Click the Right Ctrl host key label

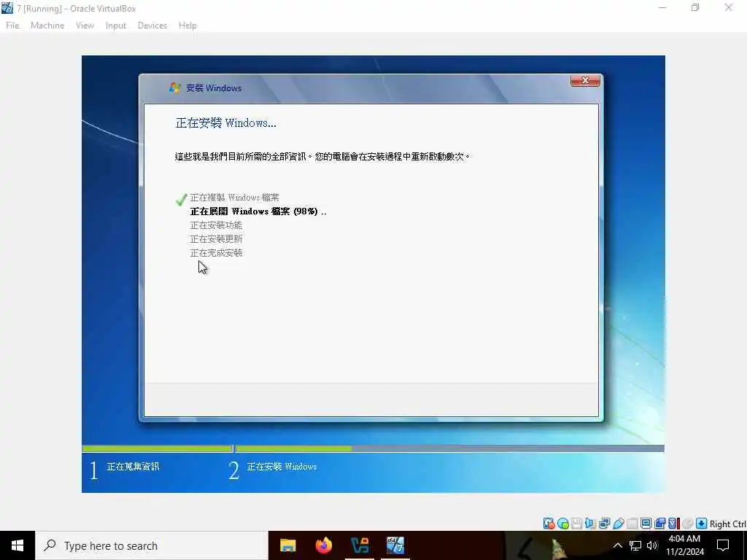tap(727, 524)
